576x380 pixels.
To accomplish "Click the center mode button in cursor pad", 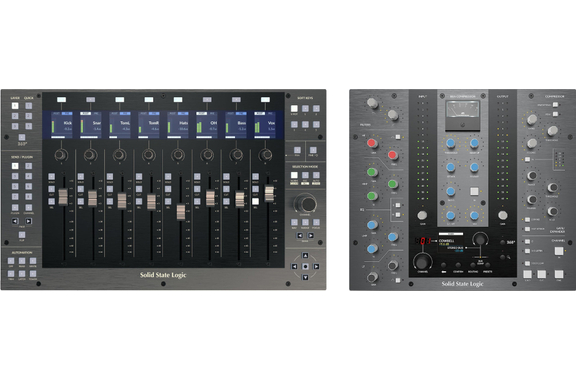I will click(305, 266).
